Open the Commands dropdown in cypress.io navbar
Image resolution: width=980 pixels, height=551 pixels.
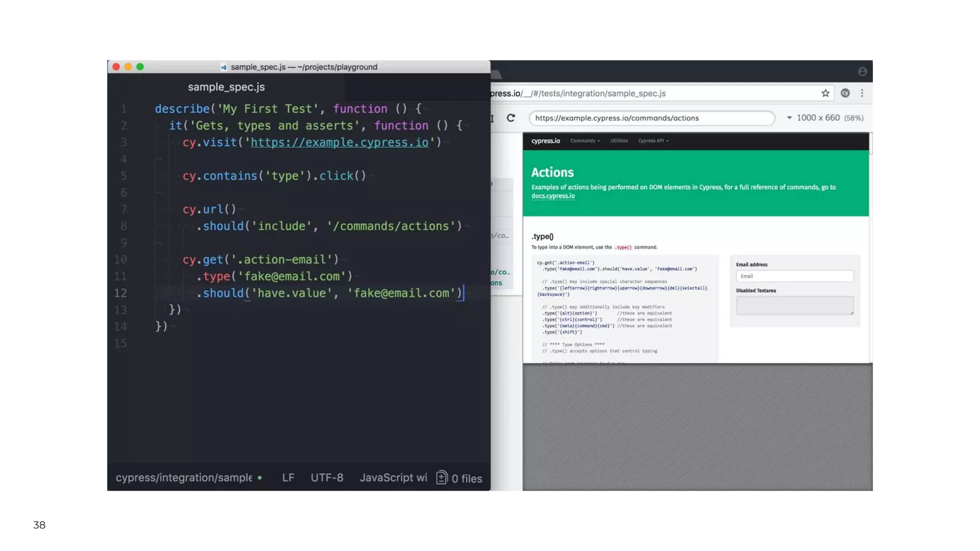[x=584, y=141]
